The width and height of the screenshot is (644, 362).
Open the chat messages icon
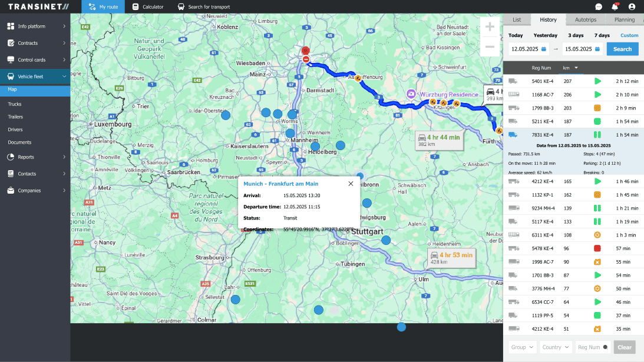(x=599, y=7)
